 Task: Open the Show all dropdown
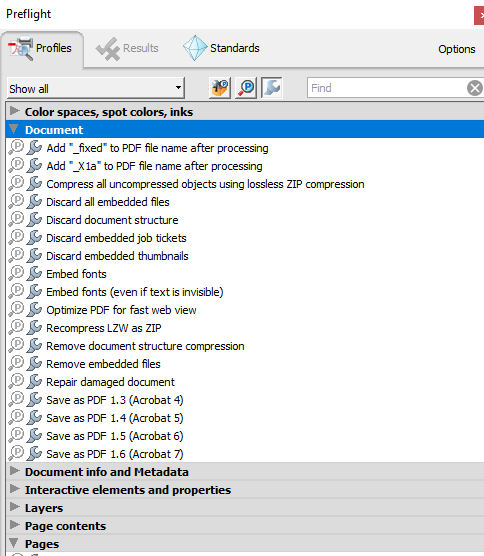tap(96, 88)
